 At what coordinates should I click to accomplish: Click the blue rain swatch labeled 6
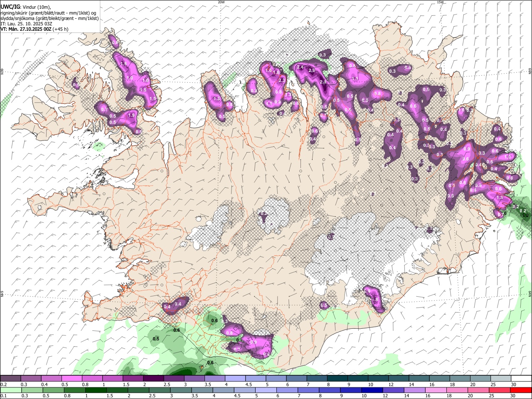click(x=287, y=390)
